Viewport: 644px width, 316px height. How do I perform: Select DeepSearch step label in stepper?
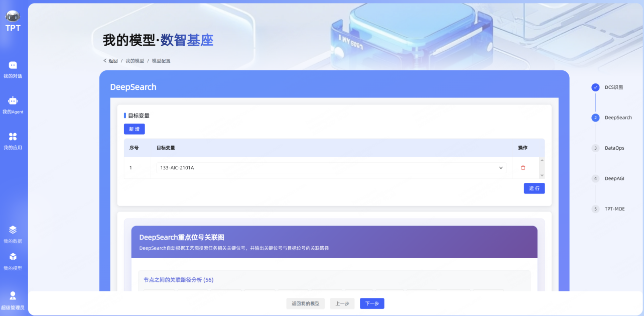pos(618,118)
